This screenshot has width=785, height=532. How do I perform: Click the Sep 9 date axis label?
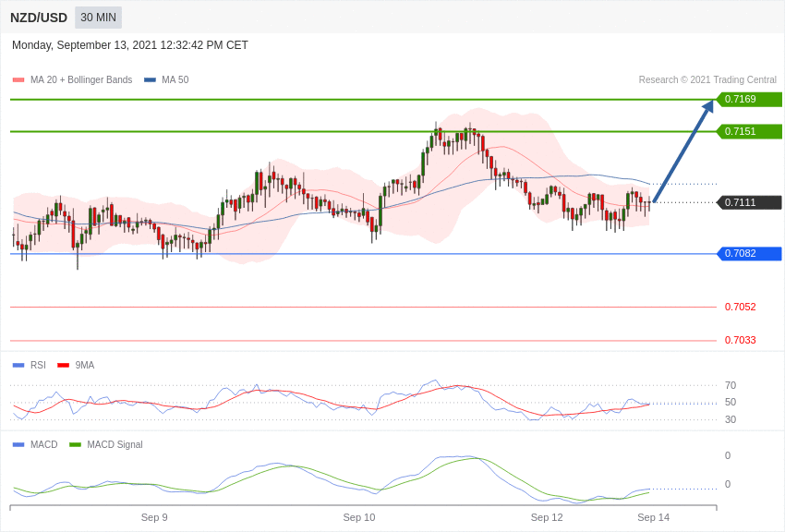pyautogui.click(x=154, y=517)
